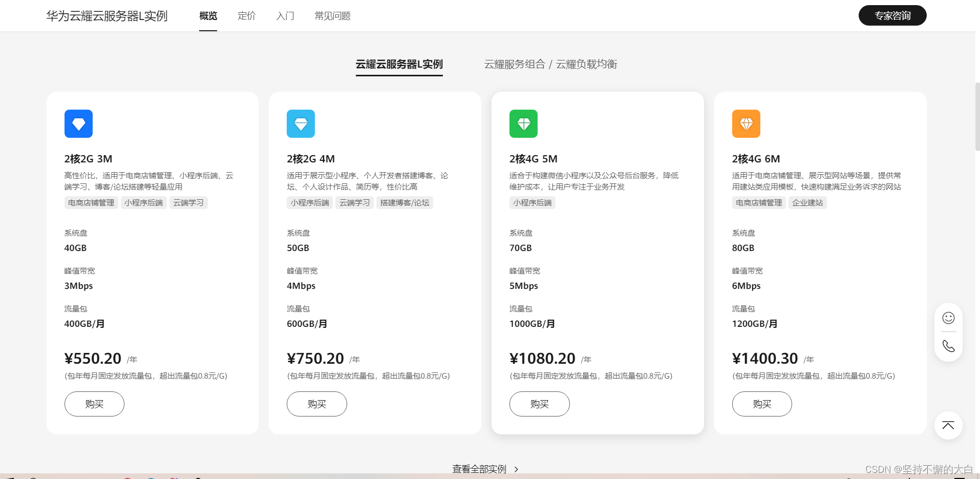Click the 2核4G 6M card title
This screenshot has height=479, width=980.
coord(756,159)
